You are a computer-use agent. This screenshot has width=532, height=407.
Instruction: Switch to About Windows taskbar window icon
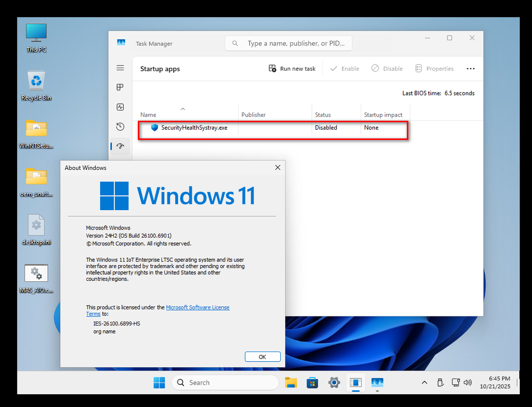pyautogui.click(x=356, y=383)
